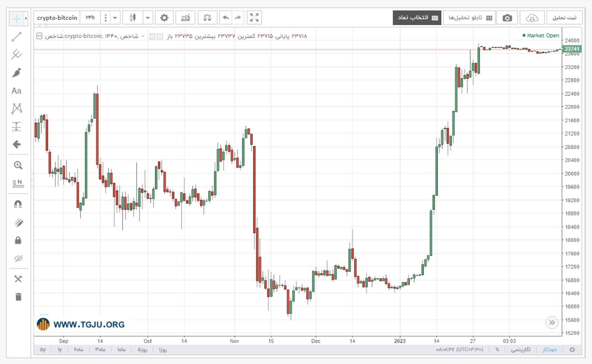Select the brush drawing tool
The width and height of the screenshot is (592, 364).
pyautogui.click(x=17, y=72)
